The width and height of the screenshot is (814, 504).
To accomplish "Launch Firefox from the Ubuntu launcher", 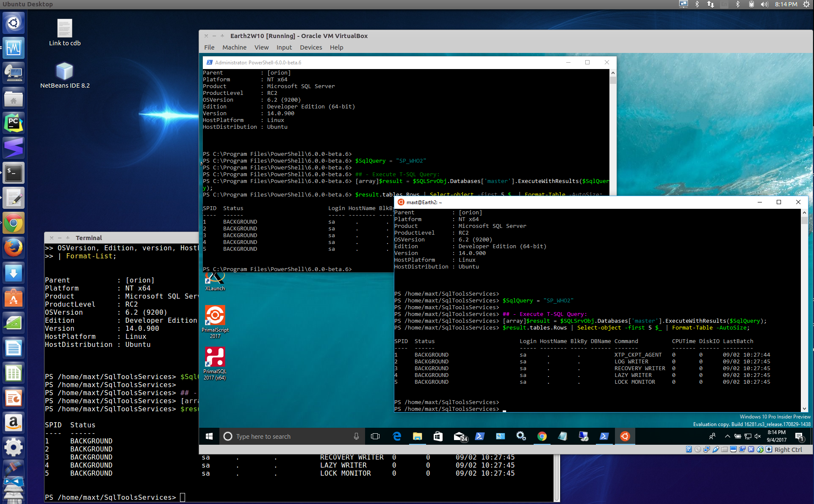I will point(14,248).
